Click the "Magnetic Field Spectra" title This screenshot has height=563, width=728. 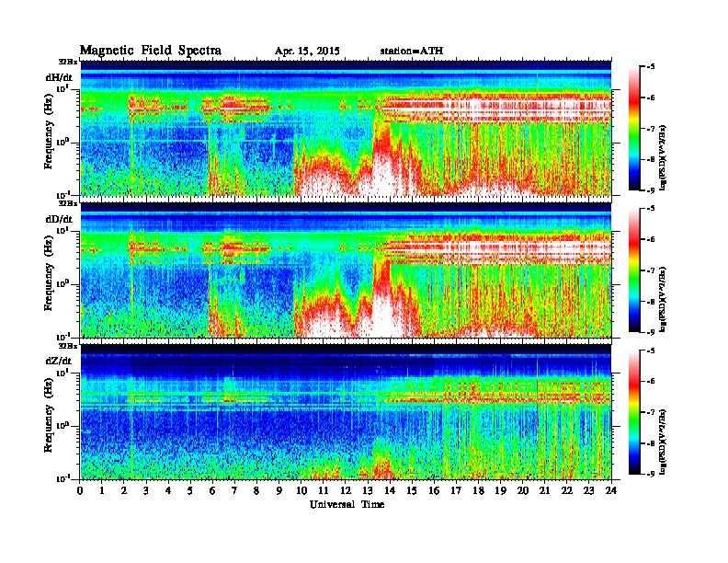click(x=151, y=51)
